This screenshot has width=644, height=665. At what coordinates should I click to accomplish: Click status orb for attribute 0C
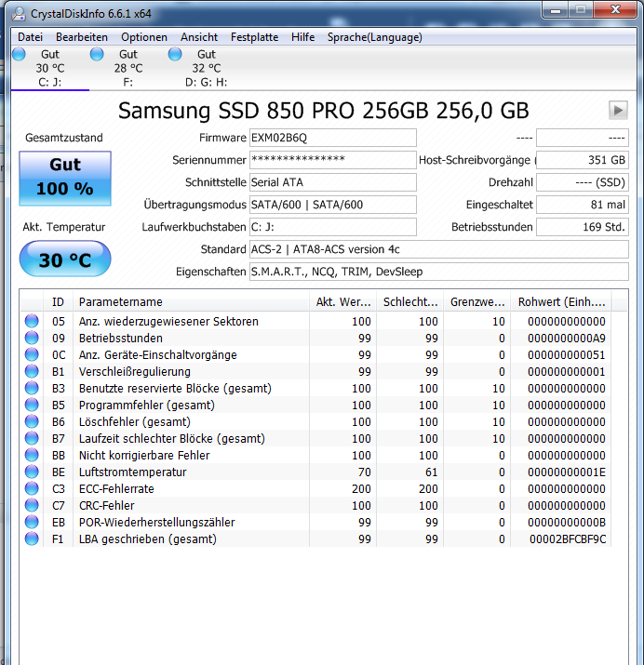tap(32, 354)
